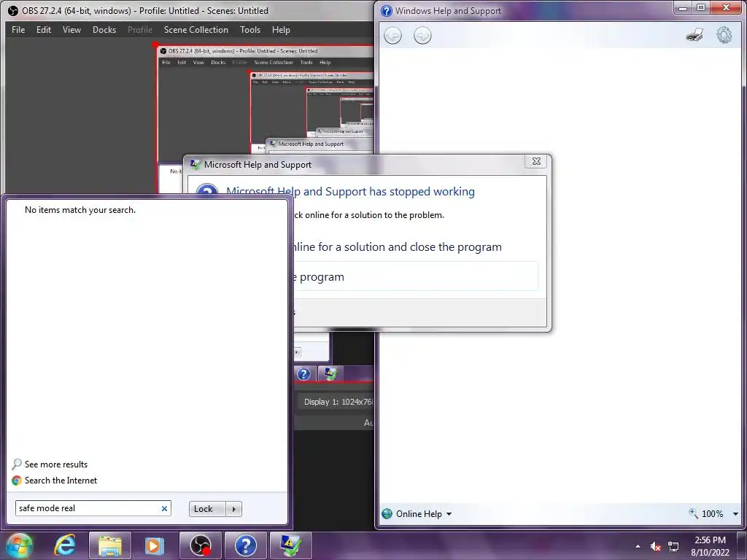Click Help icon in OBS preview taskbar
The image size is (747, 560).
303,374
